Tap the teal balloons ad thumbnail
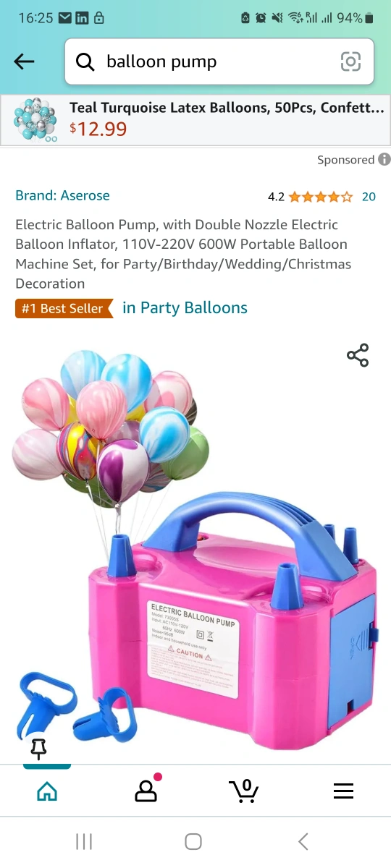Viewport: 391px width, 868px height. (x=36, y=120)
